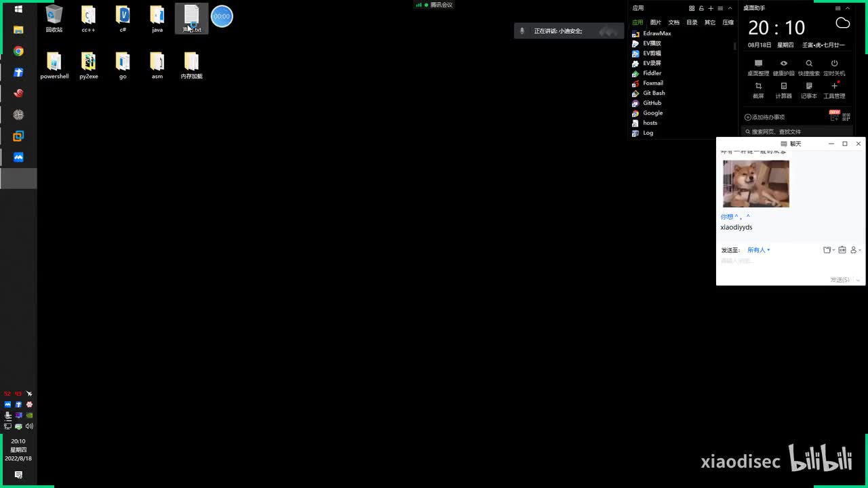Click the QR code icon in 桌面助手
Screen dimensions: 868x488
pyautogui.click(x=845, y=117)
